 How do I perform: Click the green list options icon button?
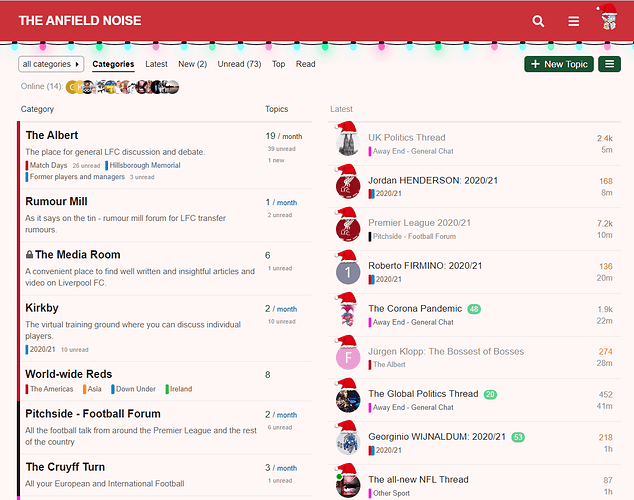(x=609, y=64)
